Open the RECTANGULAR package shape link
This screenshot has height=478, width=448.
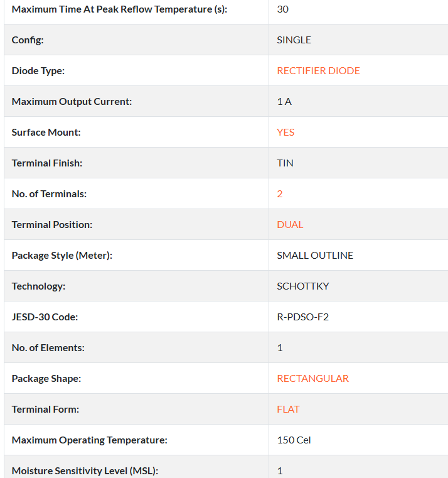(312, 379)
